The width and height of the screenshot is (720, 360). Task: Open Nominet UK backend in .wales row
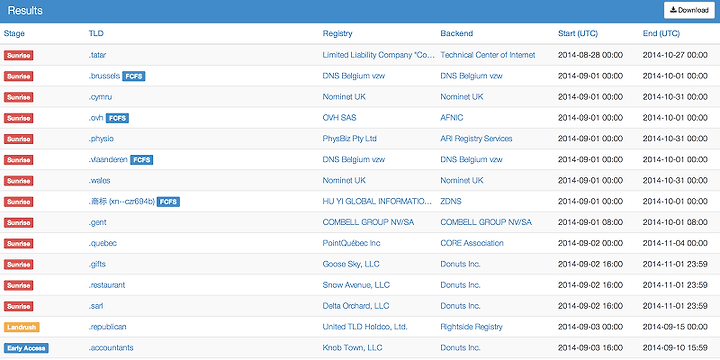(462, 180)
